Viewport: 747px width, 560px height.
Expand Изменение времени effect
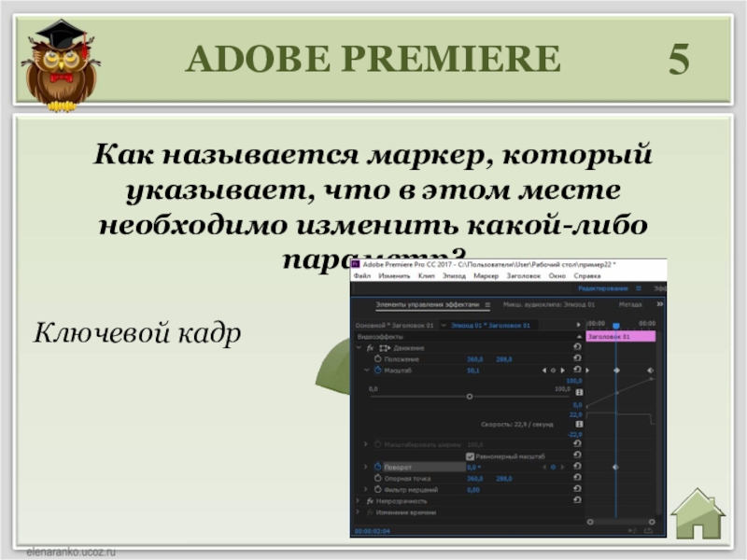(x=359, y=512)
